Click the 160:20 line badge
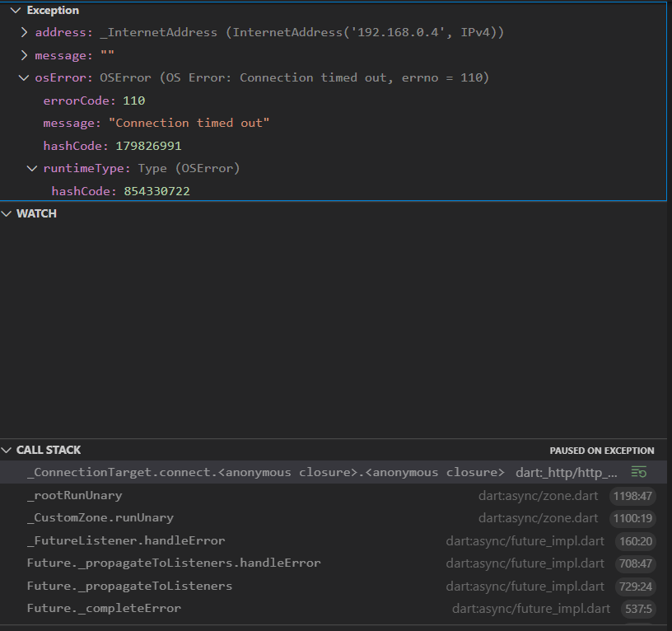Screen dimensions: 672x631 coord(636,541)
